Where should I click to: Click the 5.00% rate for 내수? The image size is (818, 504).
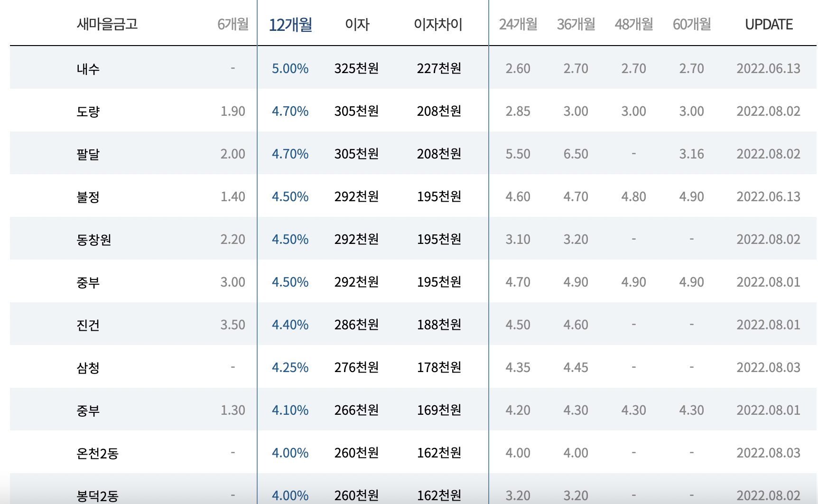[x=290, y=68]
